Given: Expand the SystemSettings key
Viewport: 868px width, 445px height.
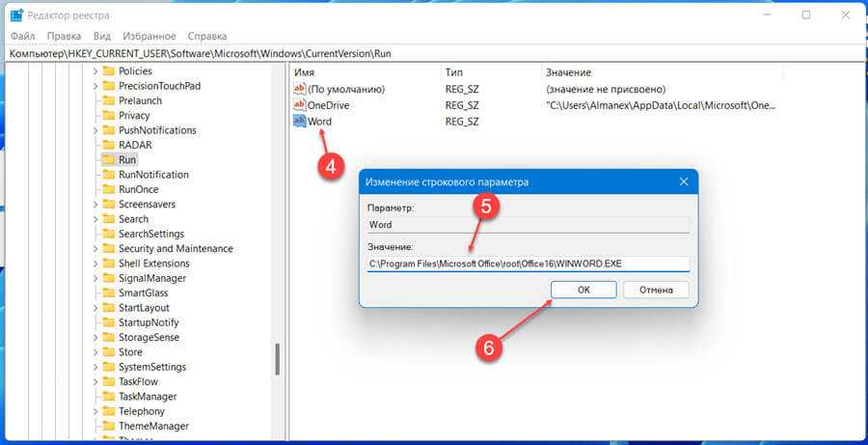Looking at the screenshot, I should [95, 367].
